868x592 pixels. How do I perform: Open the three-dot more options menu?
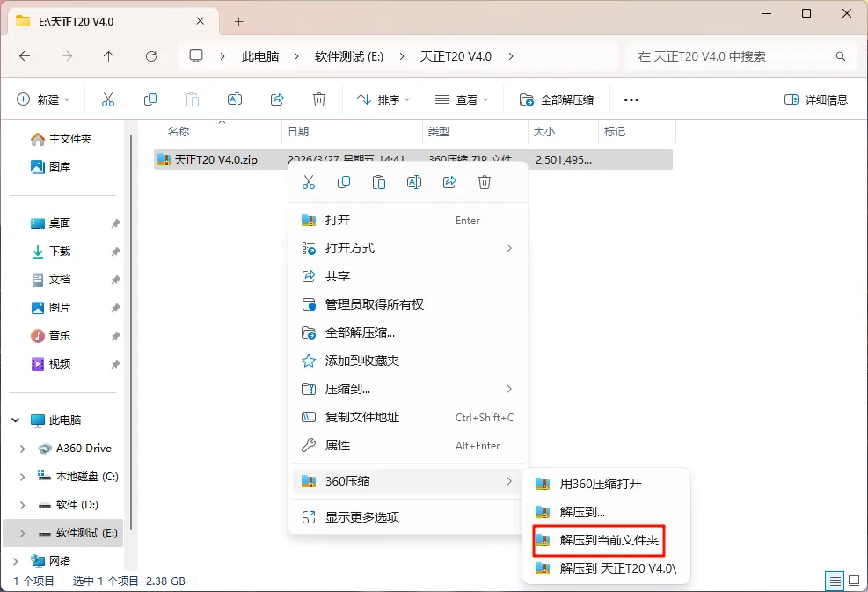pyautogui.click(x=631, y=100)
